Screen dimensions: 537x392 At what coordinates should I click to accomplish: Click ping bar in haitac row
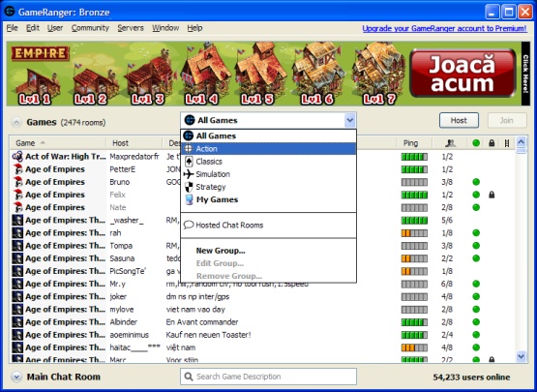414,347
